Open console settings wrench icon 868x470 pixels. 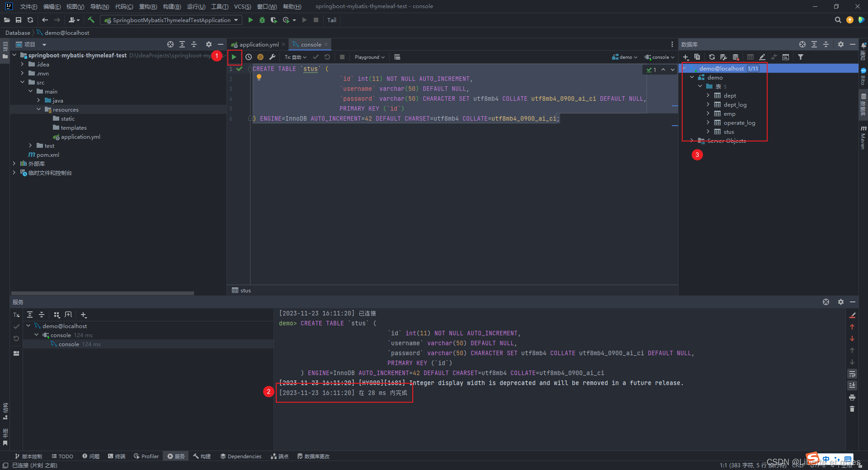tap(272, 57)
